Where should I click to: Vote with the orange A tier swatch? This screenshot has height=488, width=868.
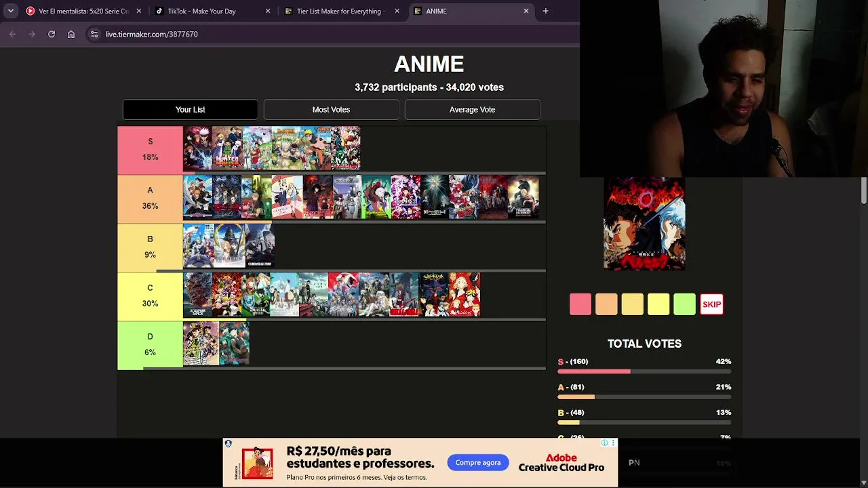click(606, 304)
